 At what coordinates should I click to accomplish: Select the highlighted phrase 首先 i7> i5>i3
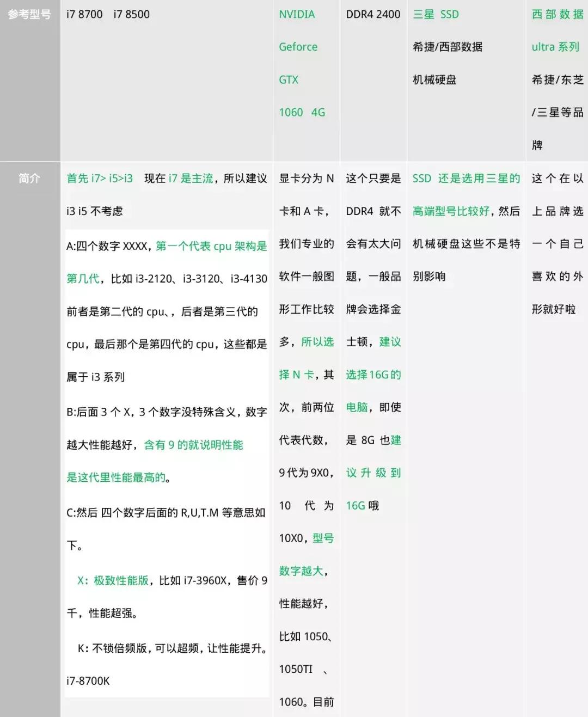(x=101, y=178)
